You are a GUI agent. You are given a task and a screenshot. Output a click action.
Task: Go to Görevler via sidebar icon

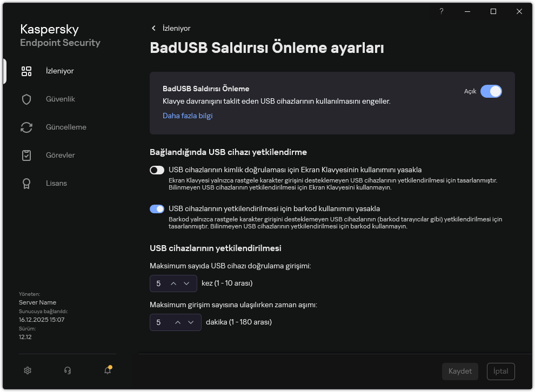[x=26, y=155]
